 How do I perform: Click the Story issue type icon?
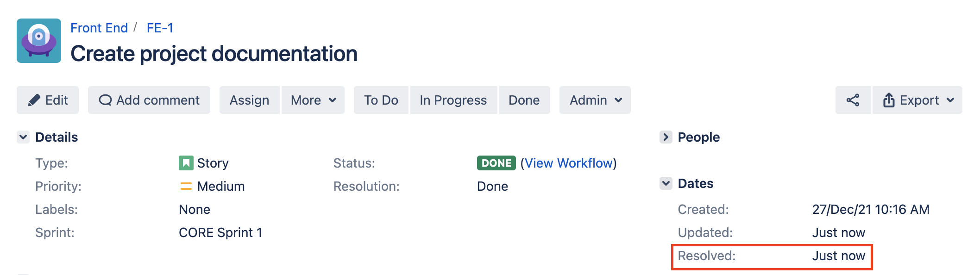click(186, 163)
